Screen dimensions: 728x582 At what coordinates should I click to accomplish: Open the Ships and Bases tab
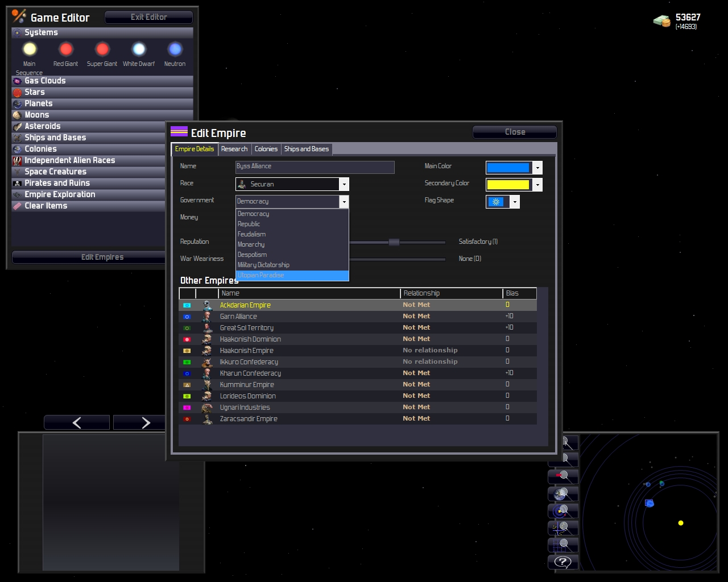click(307, 149)
